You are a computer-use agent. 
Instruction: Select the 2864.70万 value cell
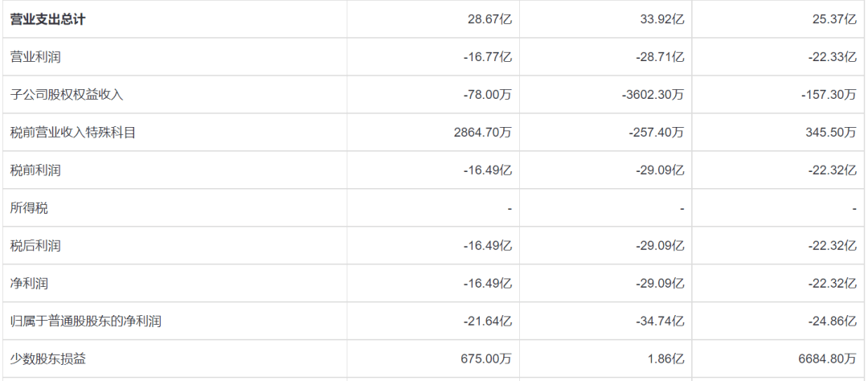[x=482, y=133]
